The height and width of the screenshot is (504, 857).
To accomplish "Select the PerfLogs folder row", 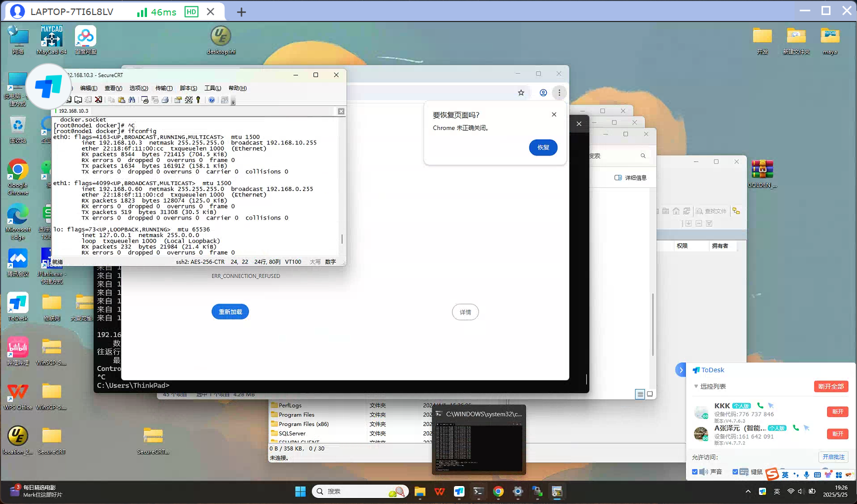I will 350,405.
